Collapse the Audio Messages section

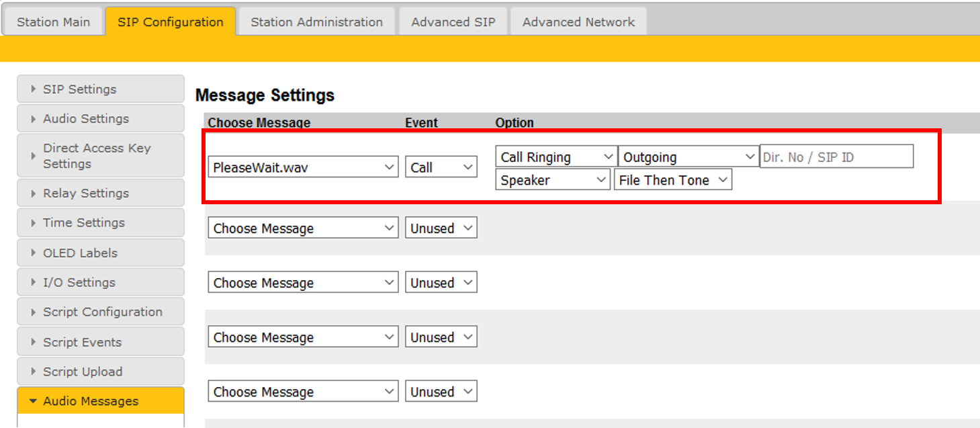click(x=100, y=401)
